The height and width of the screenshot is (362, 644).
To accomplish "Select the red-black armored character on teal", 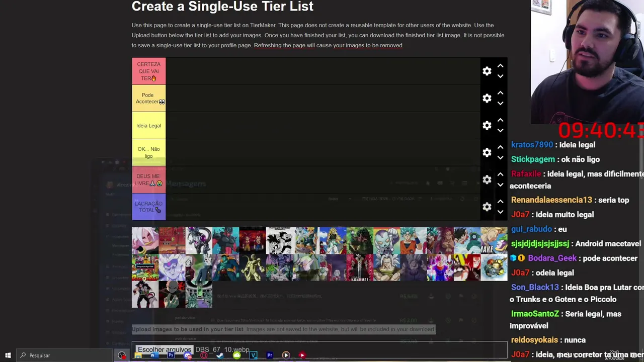I will [x=225, y=240].
